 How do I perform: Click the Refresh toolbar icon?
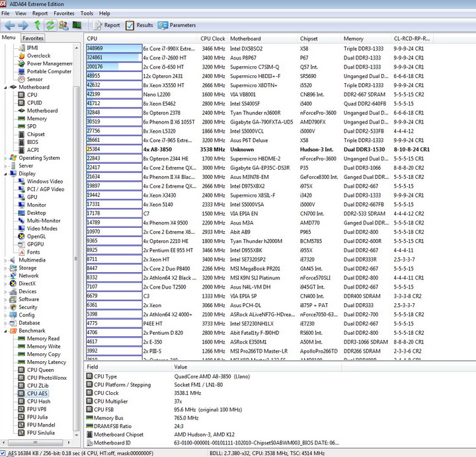[x=50, y=25]
